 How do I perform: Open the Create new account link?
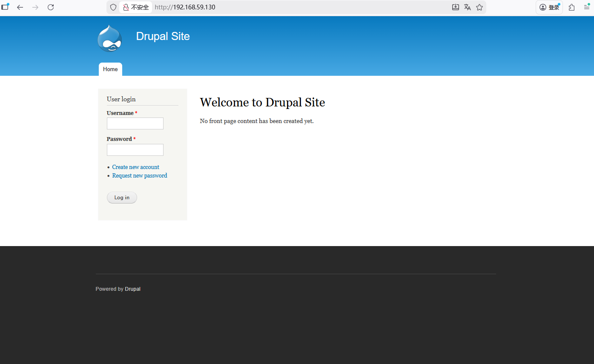[x=136, y=167]
